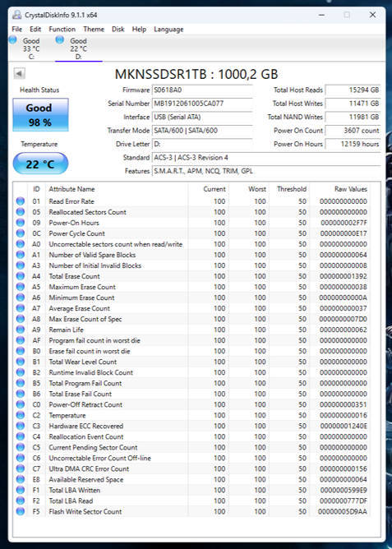Click the status icon for Reallocated Sectors Count

21,212
